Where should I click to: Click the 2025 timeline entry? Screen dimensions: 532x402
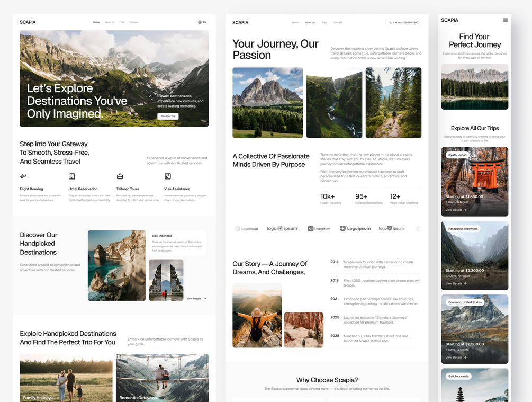[376, 320]
